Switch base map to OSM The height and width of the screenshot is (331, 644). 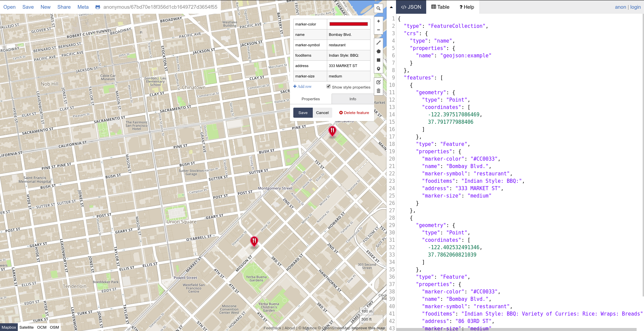(54, 327)
